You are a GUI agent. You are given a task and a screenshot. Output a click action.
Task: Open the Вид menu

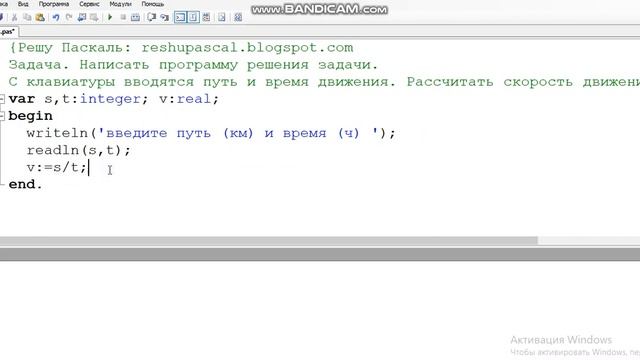[23, 4]
